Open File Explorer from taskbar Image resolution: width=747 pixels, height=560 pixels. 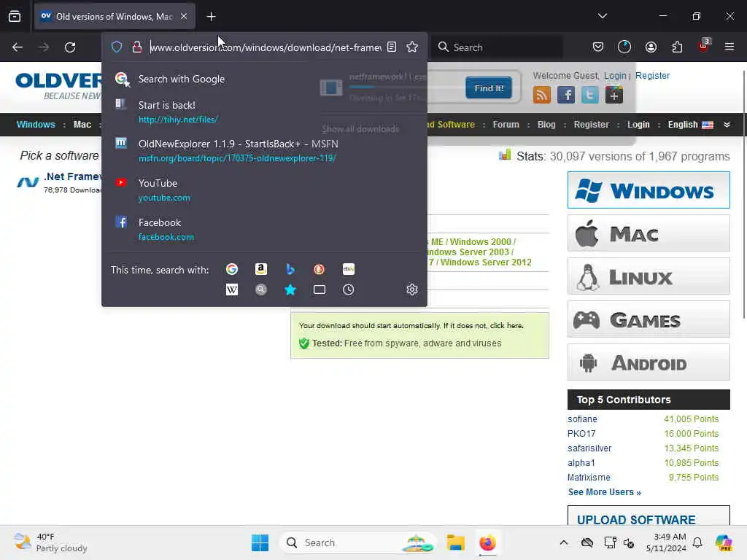455,542
